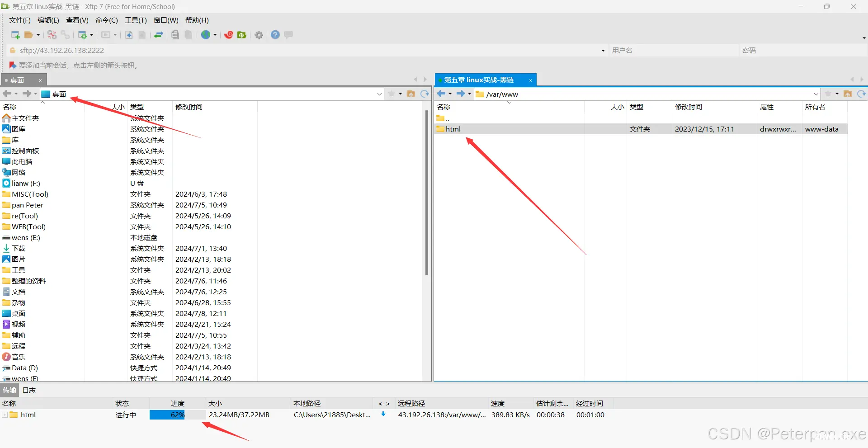
Task: Expand remote favorites dropdown arrow
Action: pos(837,94)
